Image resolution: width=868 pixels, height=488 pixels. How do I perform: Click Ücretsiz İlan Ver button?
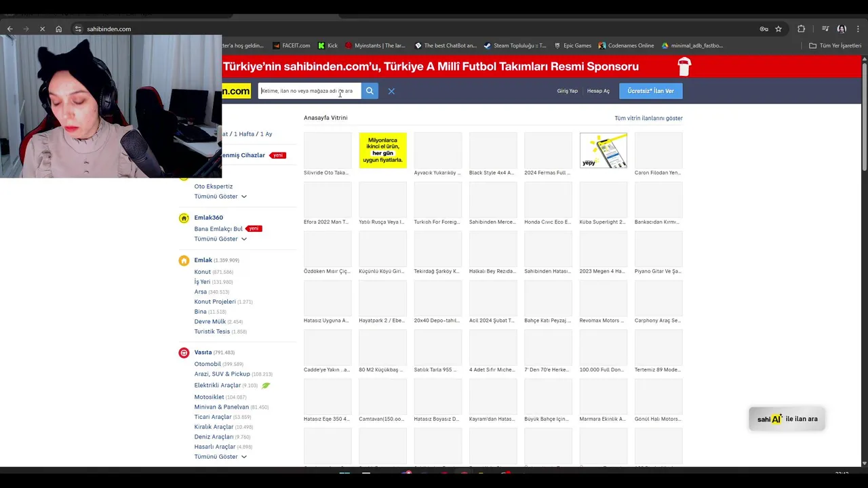[x=651, y=91]
